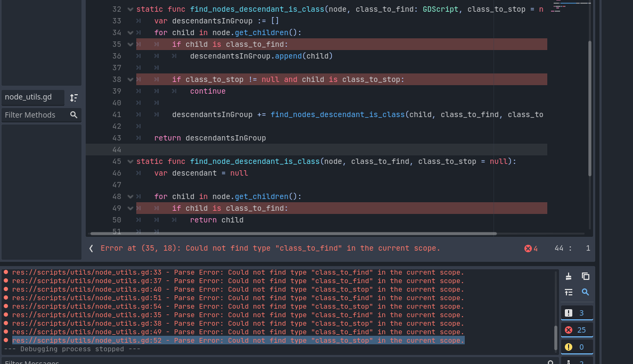Click the red error count icon in status bar
Screen dimensions: 633x364
tap(529, 247)
